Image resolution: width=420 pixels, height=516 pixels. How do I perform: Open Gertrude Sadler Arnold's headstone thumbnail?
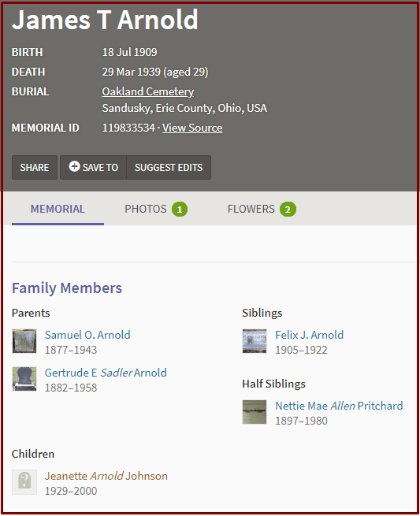click(24, 379)
